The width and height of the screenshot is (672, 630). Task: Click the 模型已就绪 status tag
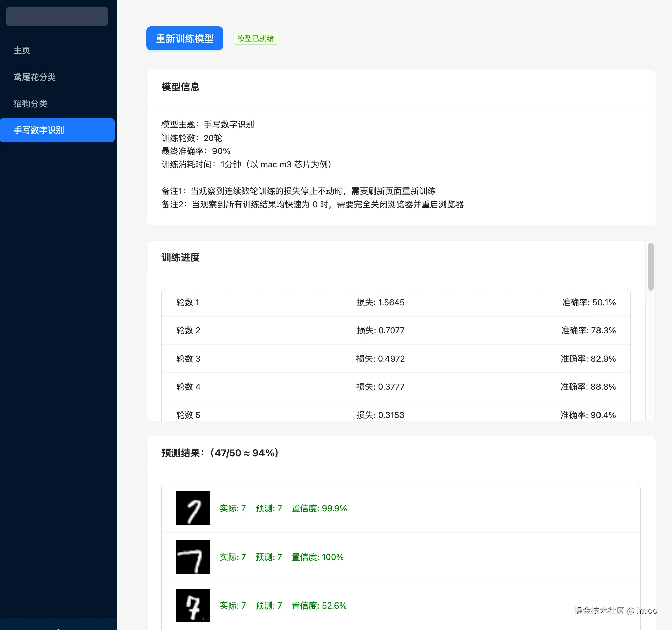click(255, 38)
